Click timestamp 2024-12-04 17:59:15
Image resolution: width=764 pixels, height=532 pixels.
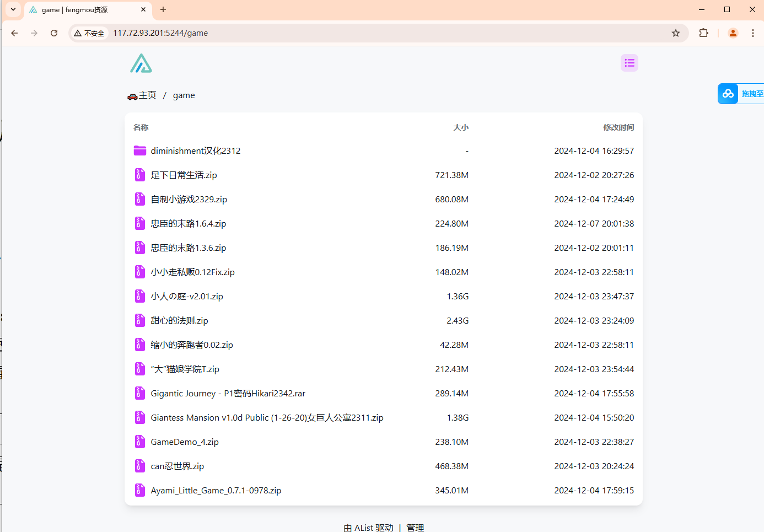click(594, 490)
